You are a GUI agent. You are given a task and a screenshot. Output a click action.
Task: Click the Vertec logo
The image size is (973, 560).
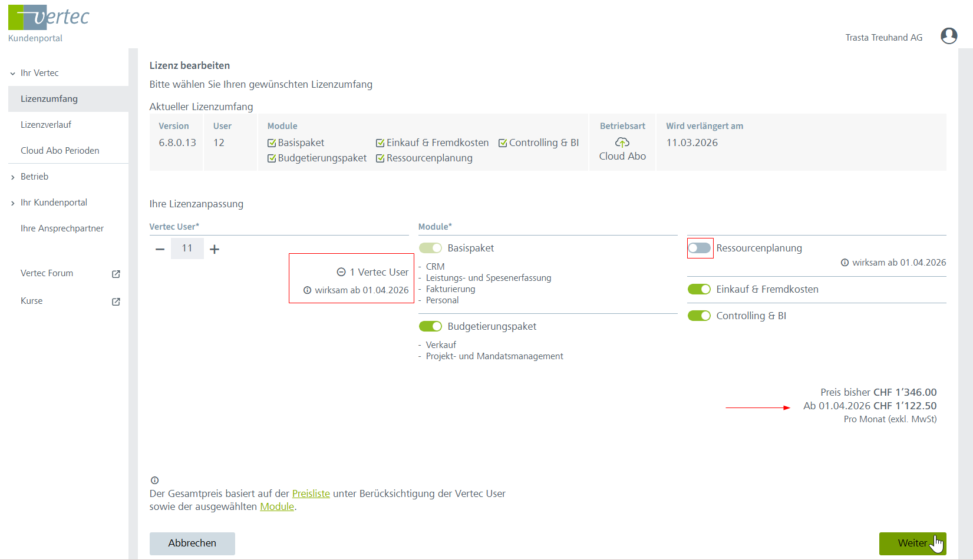click(x=49, y=18)
